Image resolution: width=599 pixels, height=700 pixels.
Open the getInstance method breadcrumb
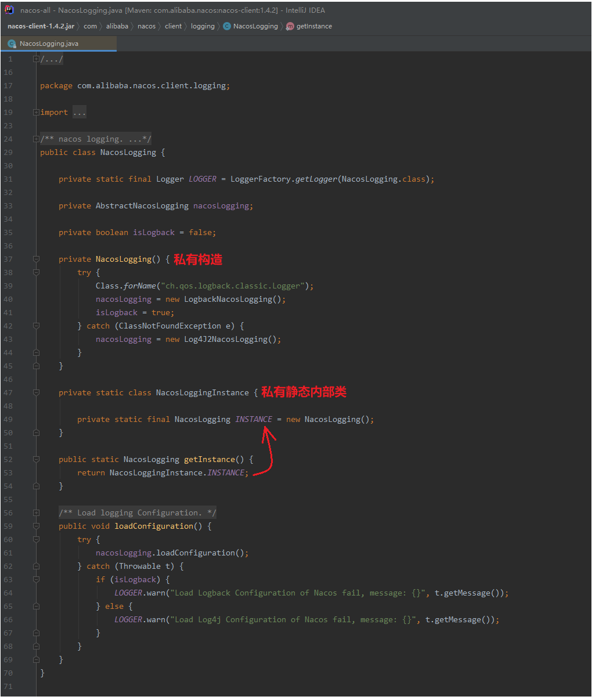pos(314,26)
